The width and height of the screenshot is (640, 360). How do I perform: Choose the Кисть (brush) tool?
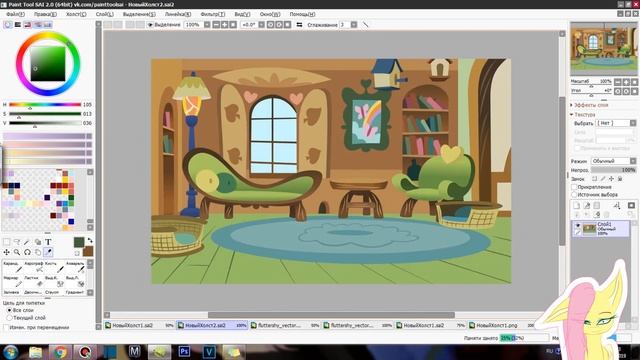point(55,267)
